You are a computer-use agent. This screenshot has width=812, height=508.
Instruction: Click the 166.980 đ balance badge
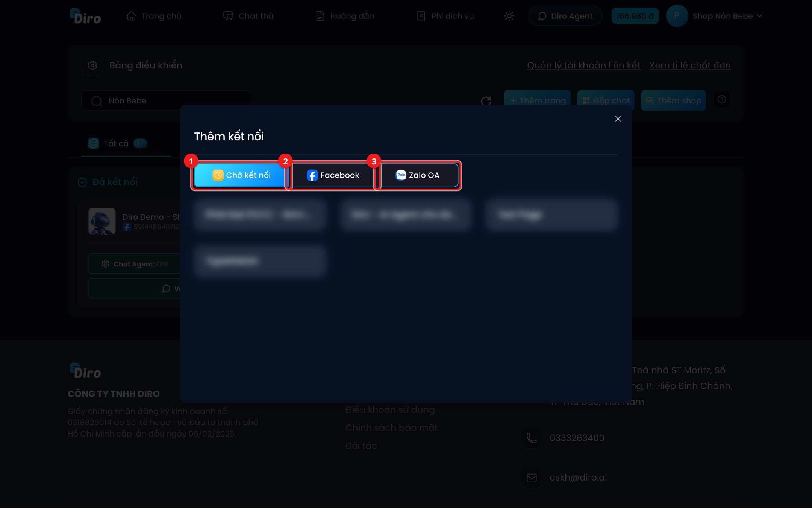coord(635,16)
